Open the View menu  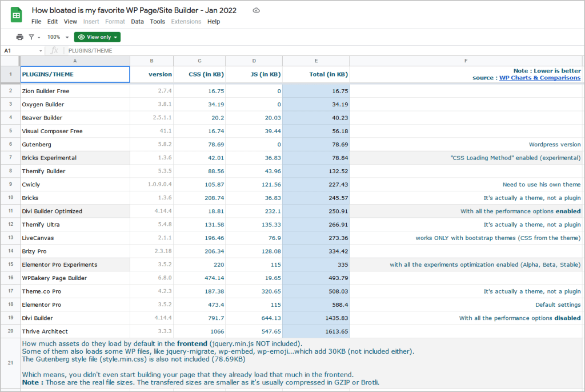(x=70, y=22)
